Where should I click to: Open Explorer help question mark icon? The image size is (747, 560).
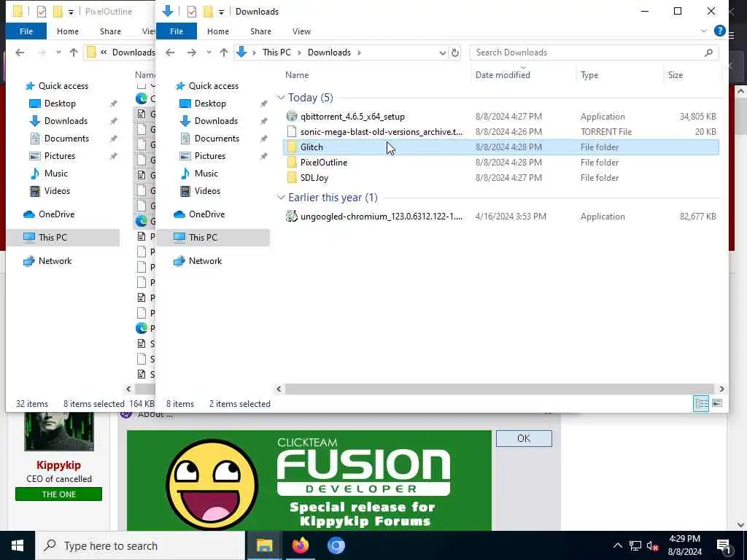tap(719, 31)
